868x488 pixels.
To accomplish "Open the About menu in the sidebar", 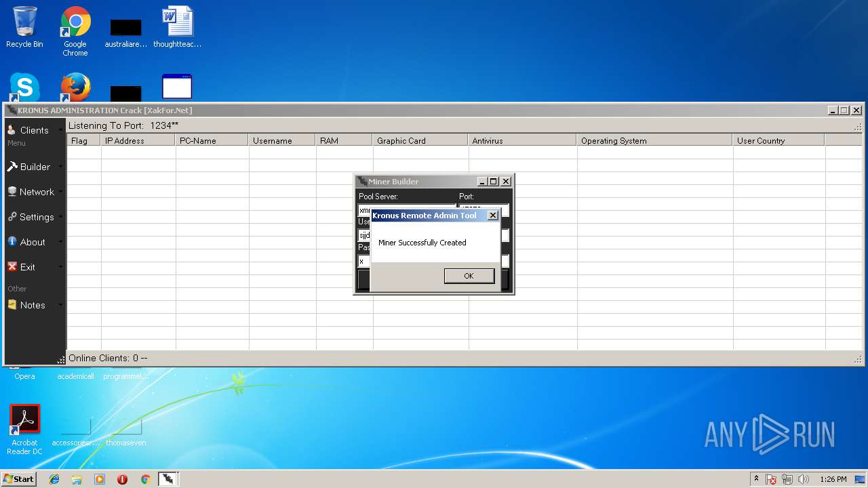I will click(x=35, y=242).
